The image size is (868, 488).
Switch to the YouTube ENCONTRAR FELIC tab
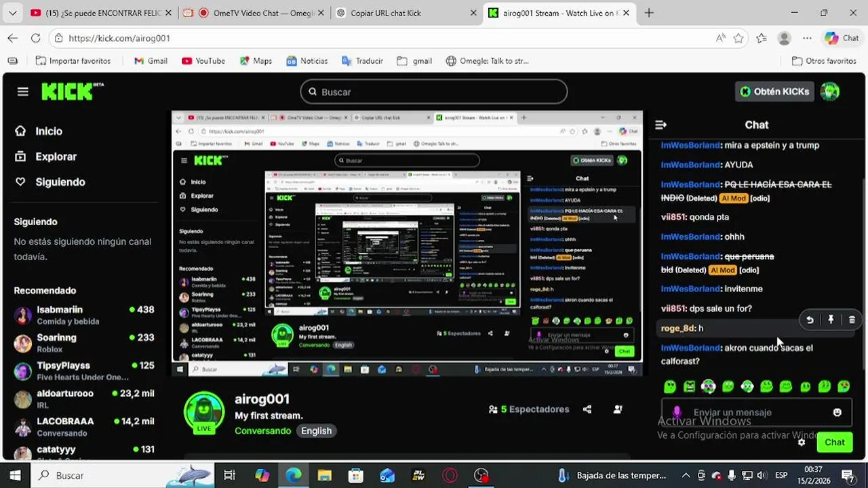100,13
